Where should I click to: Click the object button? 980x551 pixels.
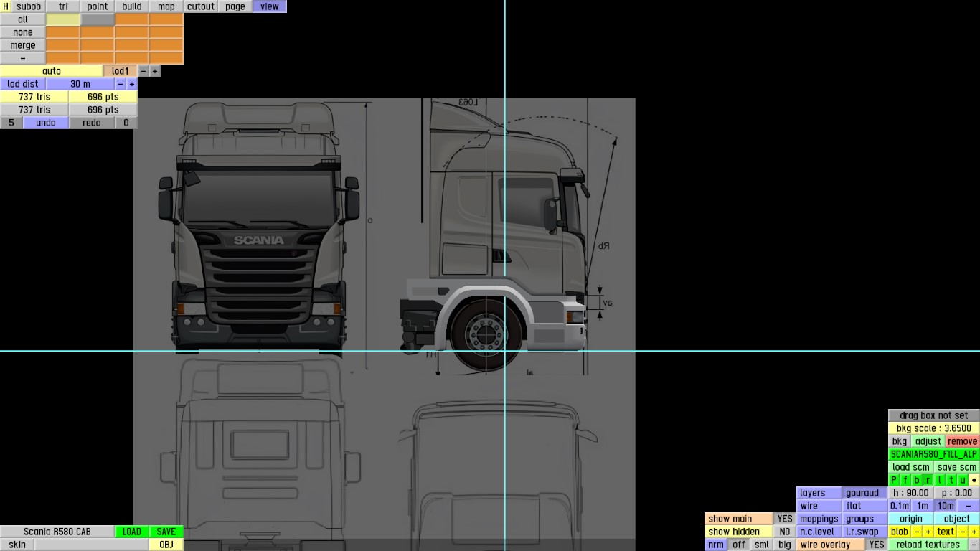pos(957,519)
